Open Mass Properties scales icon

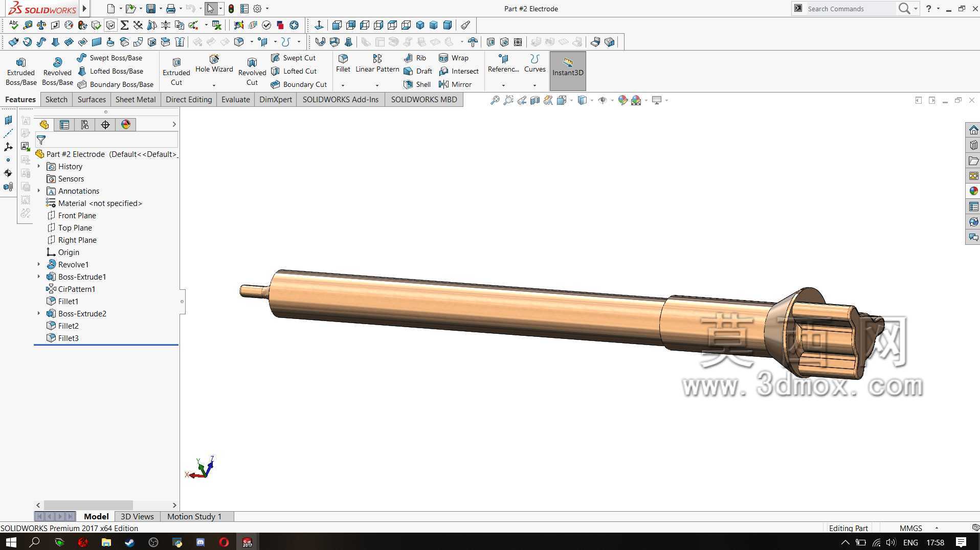pyautogui.click(x=41, y=25)
